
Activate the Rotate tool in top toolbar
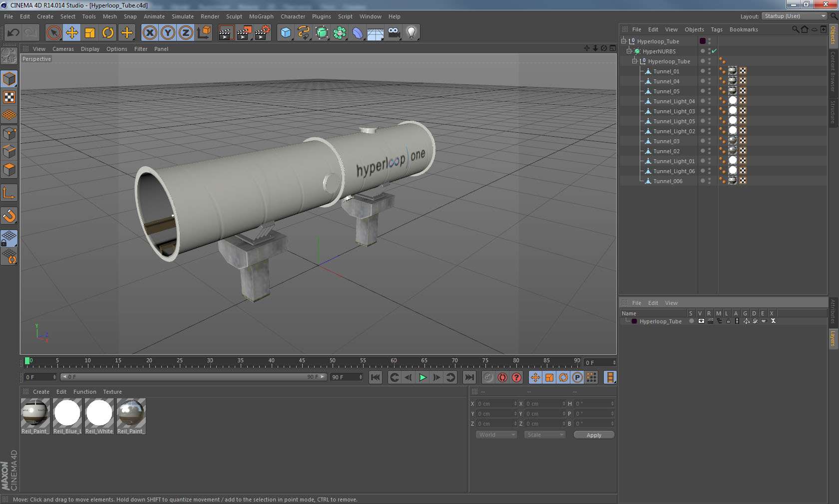(108, 33)
